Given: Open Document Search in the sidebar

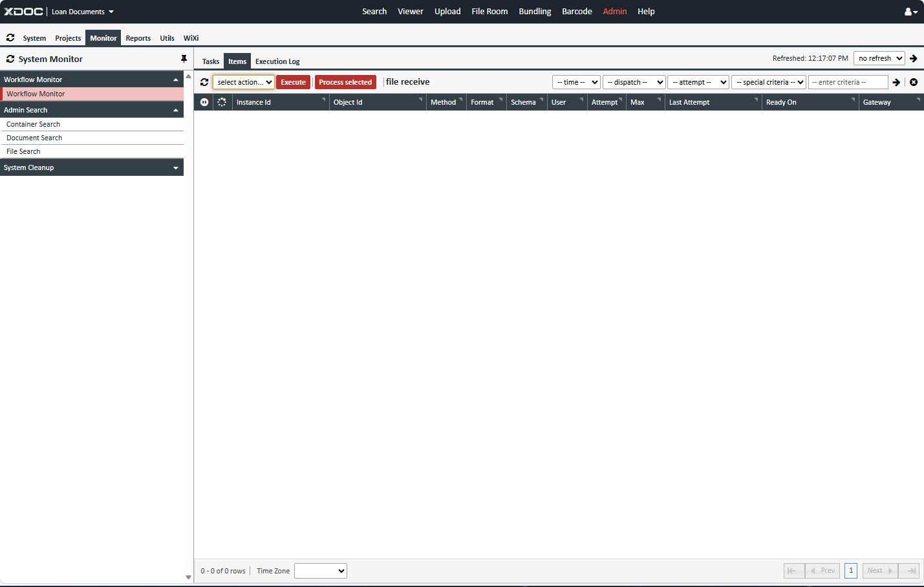Looking at the screenshot, I should click(x=34, y=138).
